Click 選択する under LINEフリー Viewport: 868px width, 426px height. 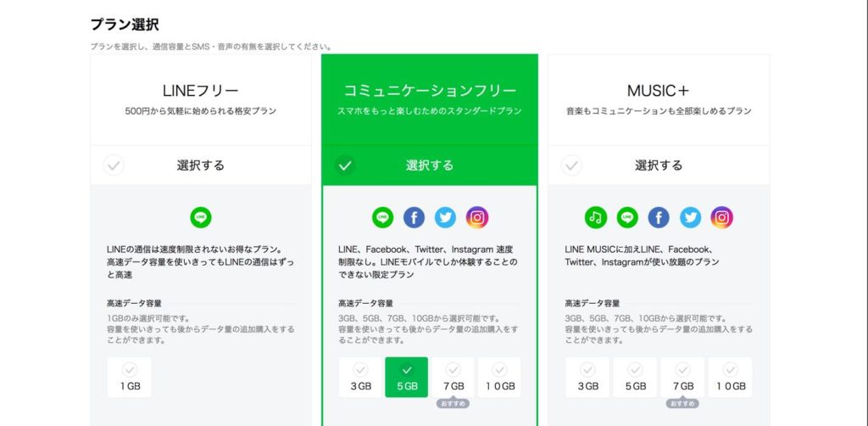click(x=200, y=165)
